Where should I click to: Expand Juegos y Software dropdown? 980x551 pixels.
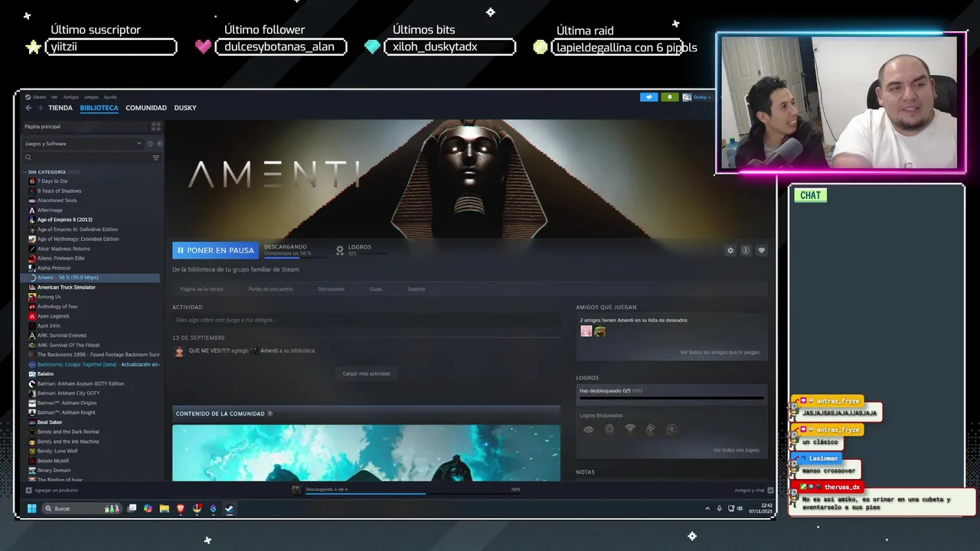pos(83,144)
